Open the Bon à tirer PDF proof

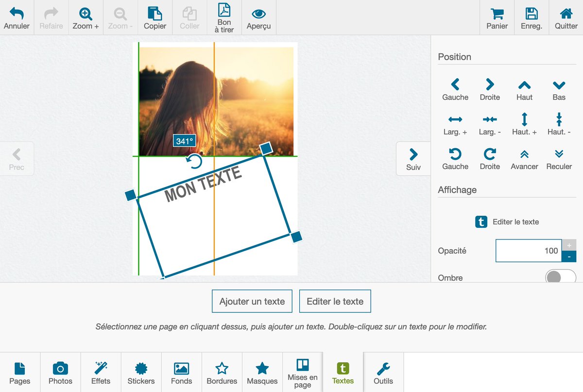(223, 17)
